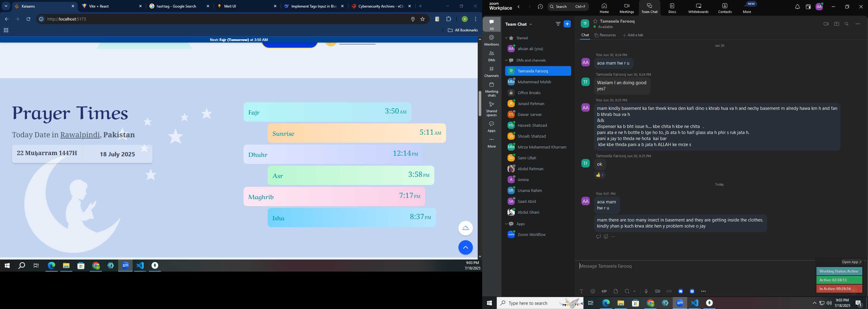Click the Open App button
The width and height of the screenshot is (868, 309).
pyautogui.click(x=851, y=262)
